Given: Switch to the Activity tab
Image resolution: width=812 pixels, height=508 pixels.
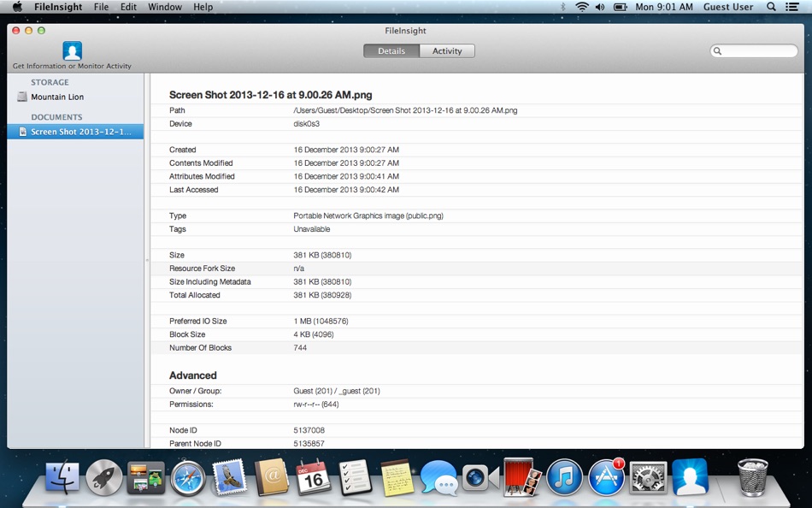Looking at the screenshot, I should pyautogui.click(x=447, y=50).
